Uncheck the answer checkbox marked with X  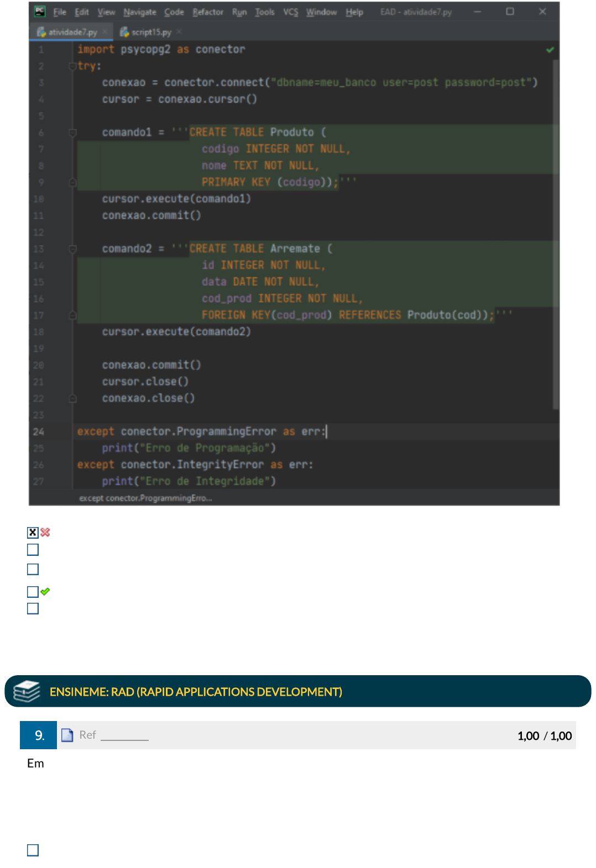pos(33,532)
